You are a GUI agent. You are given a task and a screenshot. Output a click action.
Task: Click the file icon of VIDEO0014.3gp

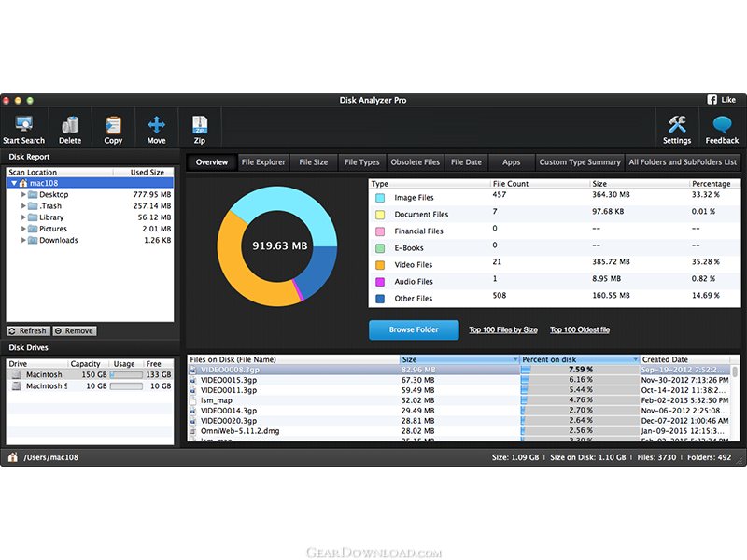pos(193,411)
